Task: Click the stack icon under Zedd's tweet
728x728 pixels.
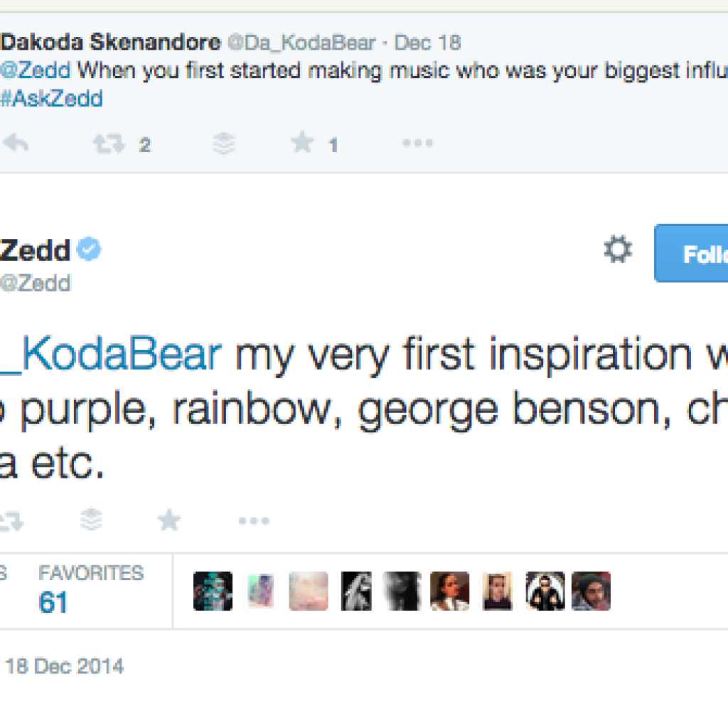Action: tap(92, 521)
